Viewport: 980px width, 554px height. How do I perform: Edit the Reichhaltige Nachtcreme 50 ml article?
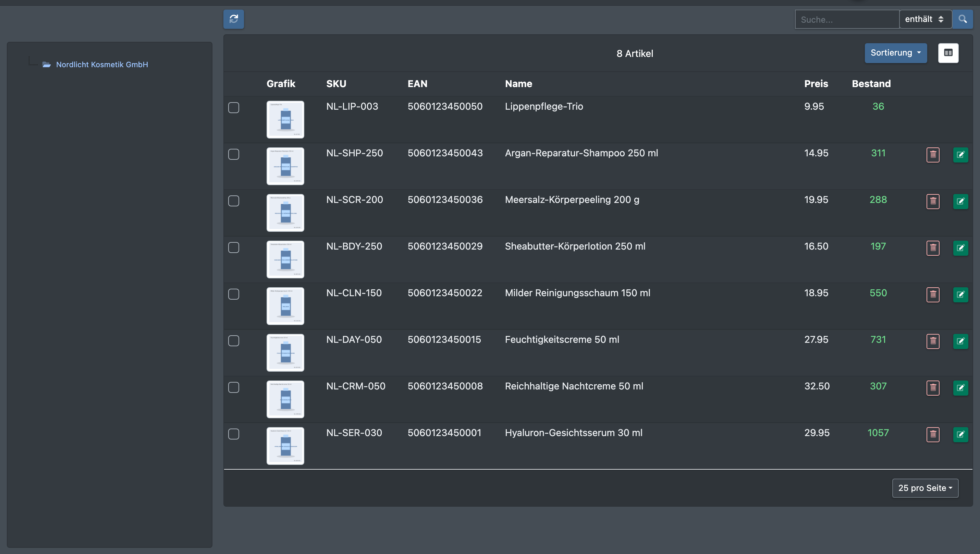[960, 388]
